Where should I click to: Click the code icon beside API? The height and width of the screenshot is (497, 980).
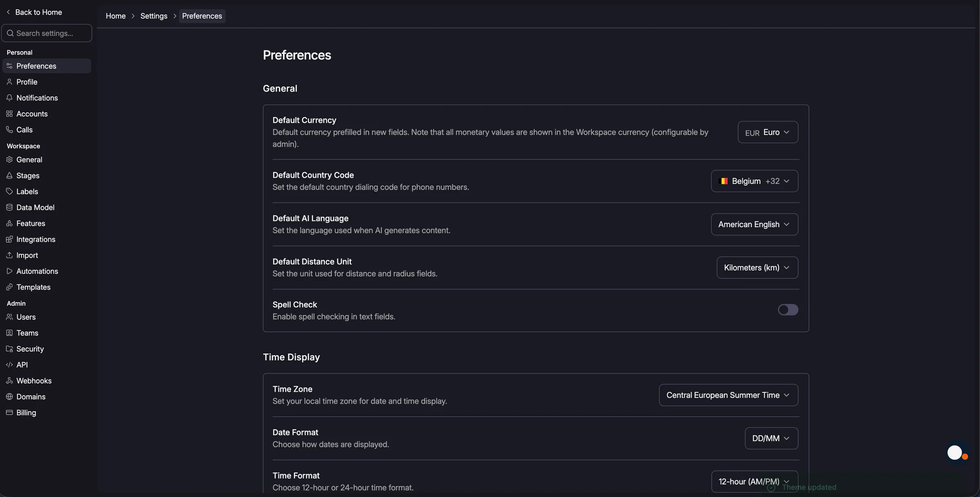coord(9,364)
